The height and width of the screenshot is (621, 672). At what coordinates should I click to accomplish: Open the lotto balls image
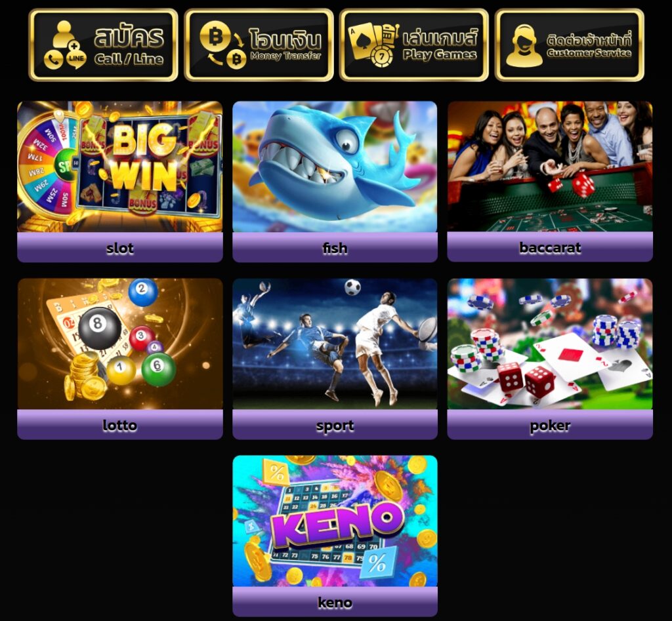[120, 344]
